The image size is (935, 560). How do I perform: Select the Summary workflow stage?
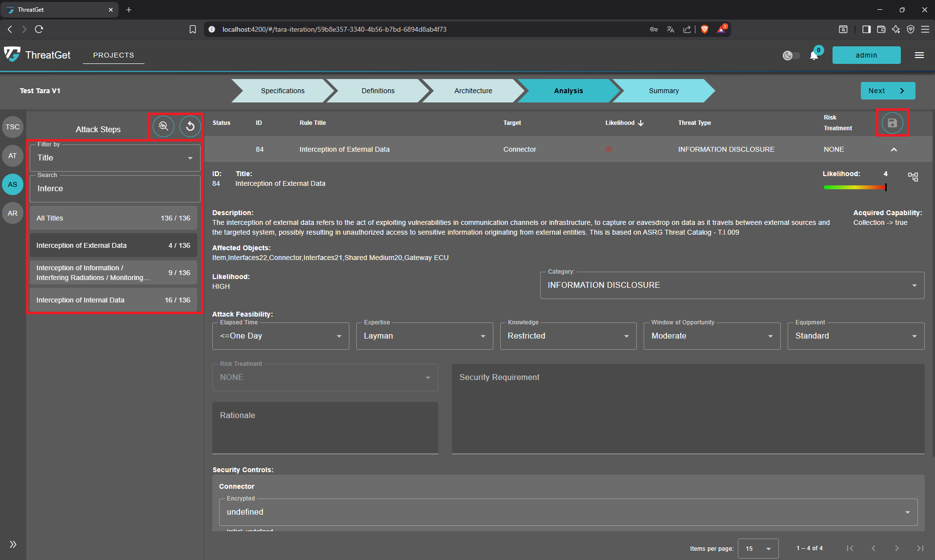pyautogui.click(x=664, y=91)
